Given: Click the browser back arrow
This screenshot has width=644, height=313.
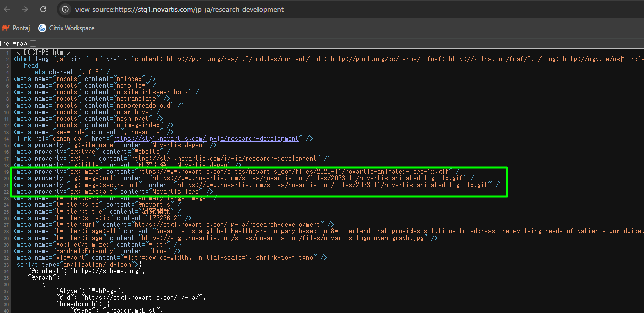Looking at the screenshot, I should (x=7, y=9).
